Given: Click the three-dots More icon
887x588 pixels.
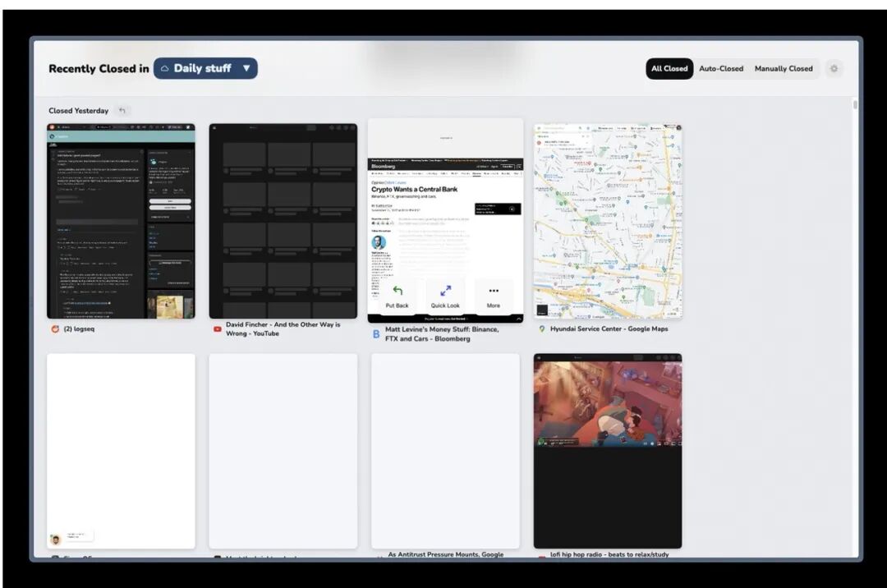Looking at the screenshot, I should pos(494,291).
